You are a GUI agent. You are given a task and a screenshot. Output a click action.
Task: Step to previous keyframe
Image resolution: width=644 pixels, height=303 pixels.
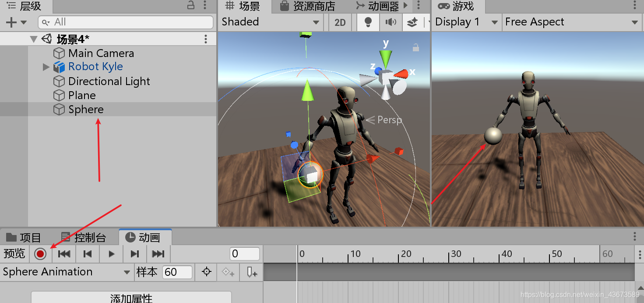click(88, 253)
